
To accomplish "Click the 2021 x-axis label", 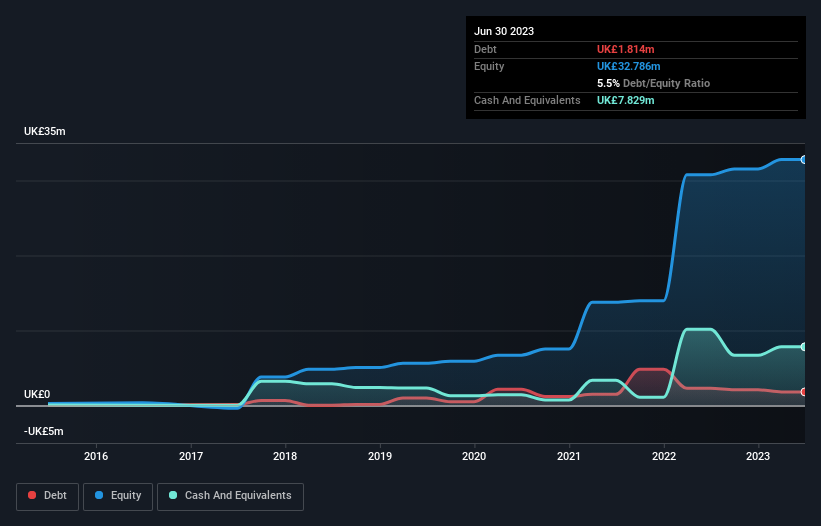I will (x=569, y=456).
